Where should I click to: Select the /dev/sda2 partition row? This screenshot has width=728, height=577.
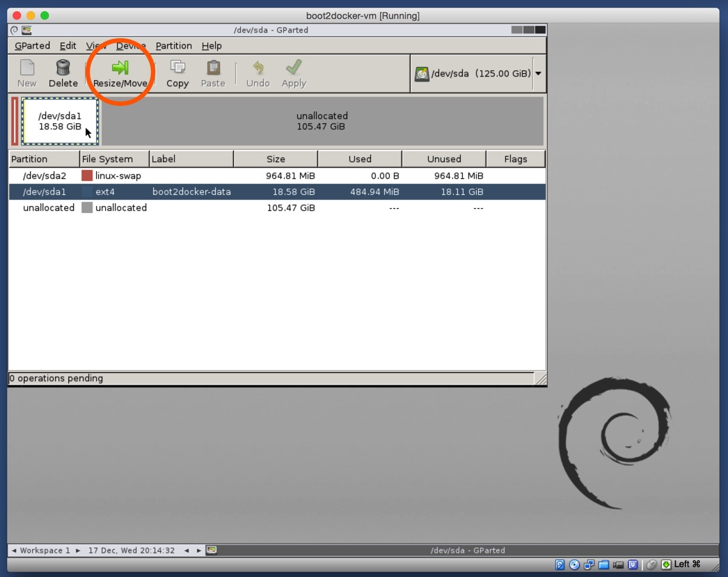point(277,175)
